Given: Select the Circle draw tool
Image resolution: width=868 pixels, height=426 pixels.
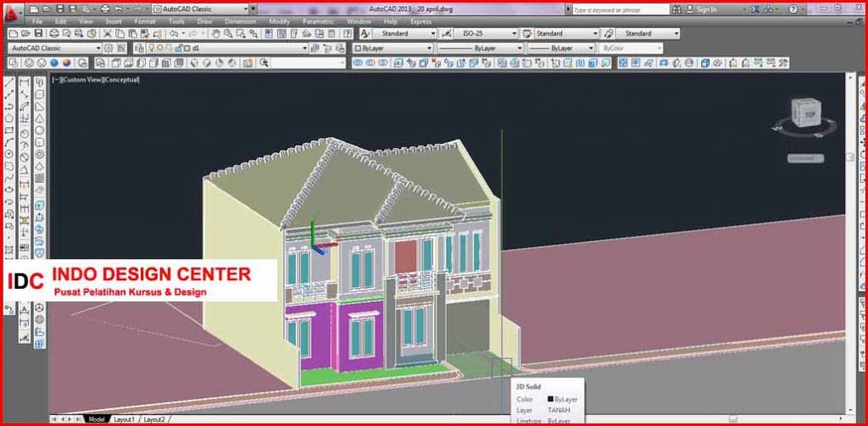Looking at the screenshot, I should [8, 154].
